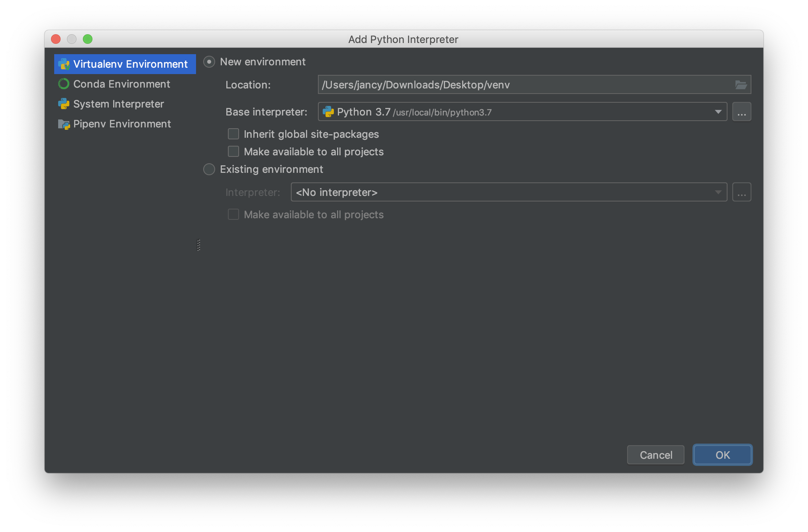
Task: Click the Pipenv Environment folder icon
Action: coord(64,124)
